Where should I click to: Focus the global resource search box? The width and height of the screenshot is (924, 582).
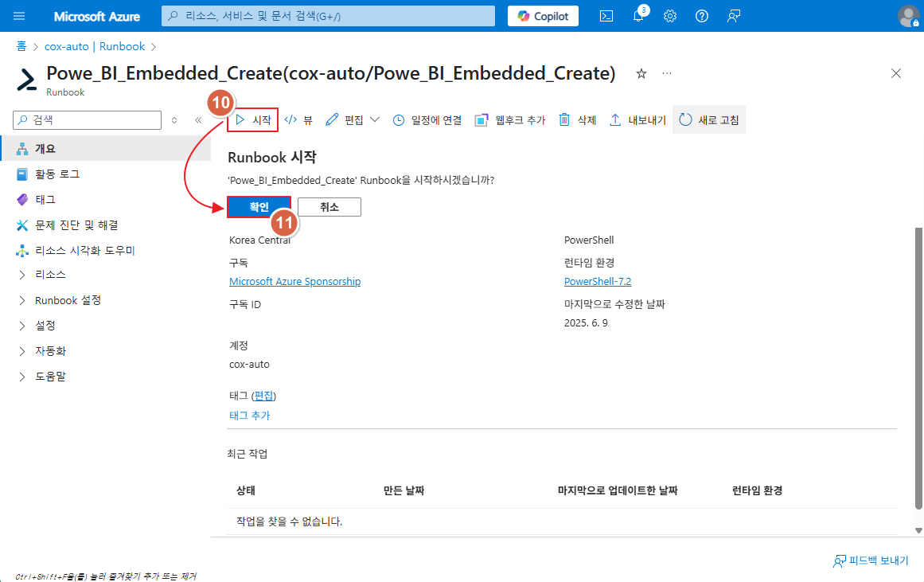point(328,16)
